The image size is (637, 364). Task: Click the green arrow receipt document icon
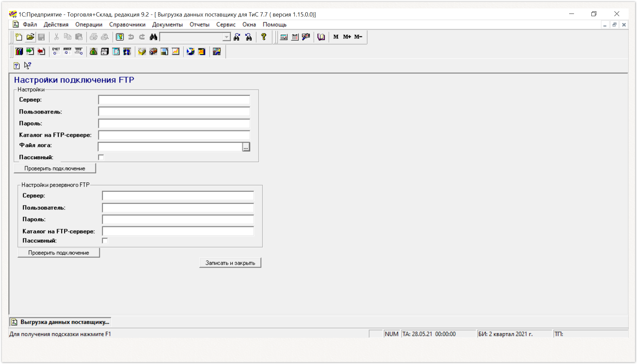click(30, 51)
